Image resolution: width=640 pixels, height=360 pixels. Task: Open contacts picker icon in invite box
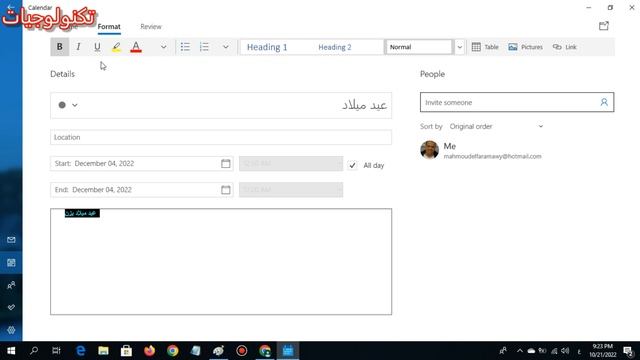(604, 102)
